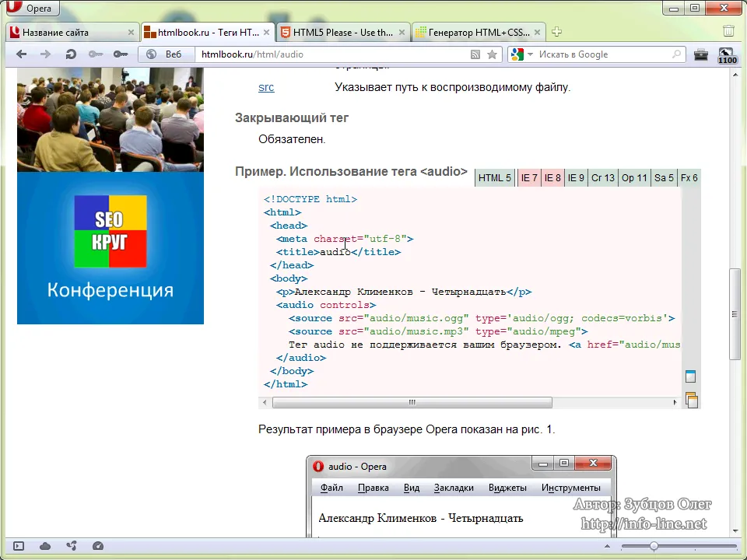747x560 pixels.
Task: Click left arrow of code scrollbar
Action: point(265,402)
